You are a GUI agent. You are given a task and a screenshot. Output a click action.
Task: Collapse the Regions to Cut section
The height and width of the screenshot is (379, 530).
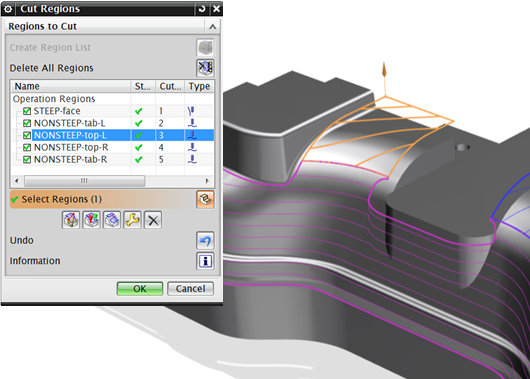212,26
